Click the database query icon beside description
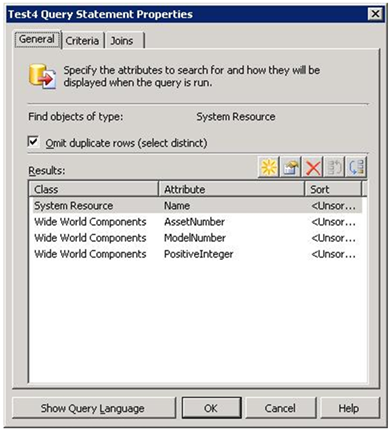 click(42, 76)
